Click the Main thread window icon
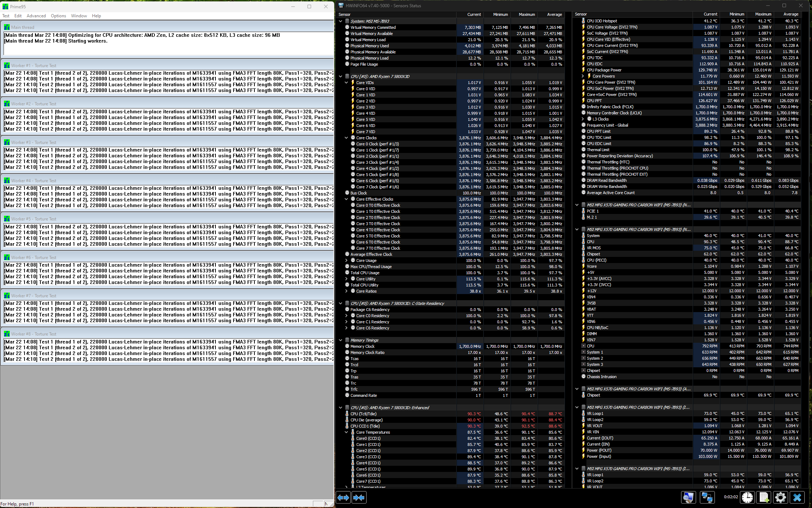812x508 pixels. pyautogui.click(x=6, y=27)
